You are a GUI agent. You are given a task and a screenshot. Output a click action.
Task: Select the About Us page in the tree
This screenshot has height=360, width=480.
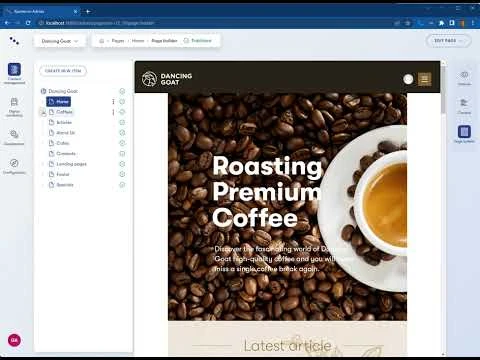[x=65, y=133]
